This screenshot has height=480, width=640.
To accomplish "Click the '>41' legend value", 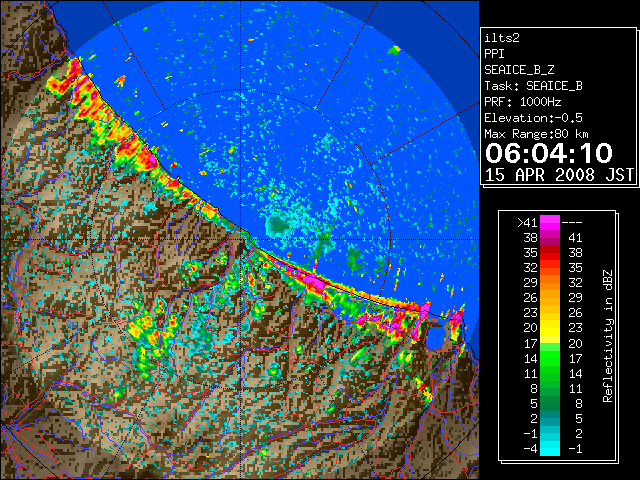I will 527,222.
